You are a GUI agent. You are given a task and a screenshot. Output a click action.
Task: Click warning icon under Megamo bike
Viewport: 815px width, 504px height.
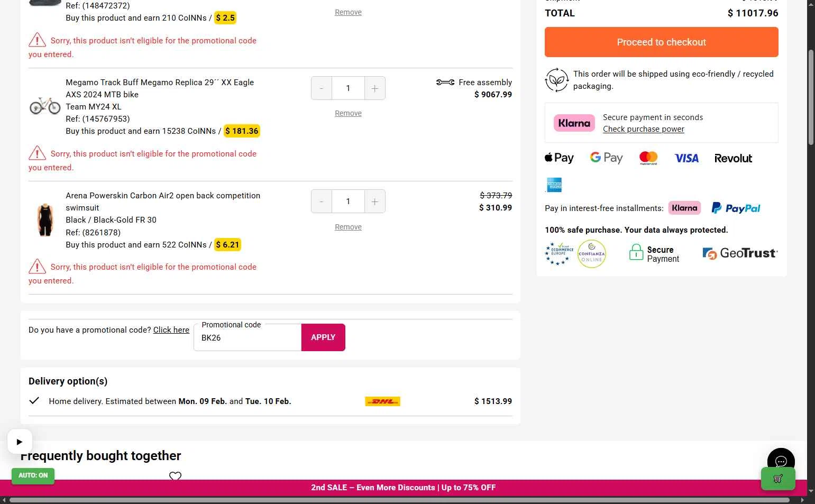point(37,153)
